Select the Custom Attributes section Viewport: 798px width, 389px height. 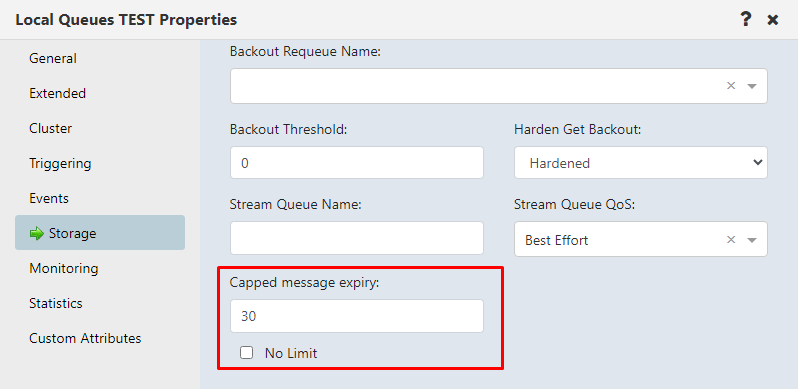click(x=85, y=338)
